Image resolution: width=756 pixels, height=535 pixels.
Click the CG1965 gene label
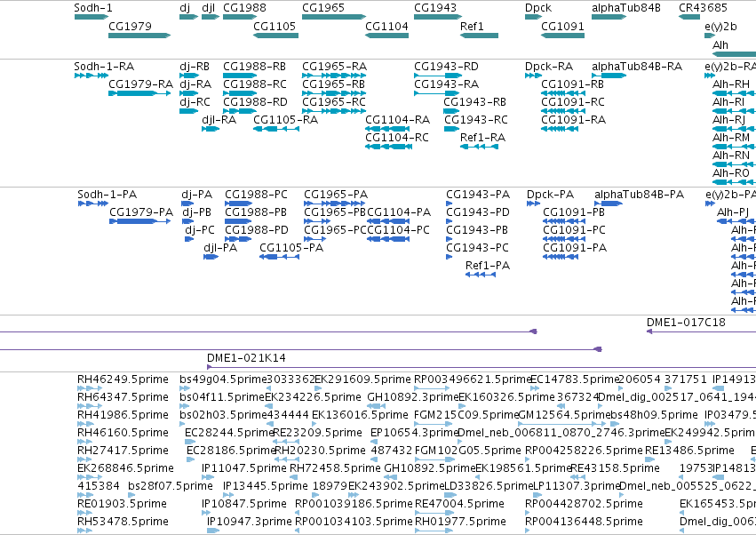[323, 8]
